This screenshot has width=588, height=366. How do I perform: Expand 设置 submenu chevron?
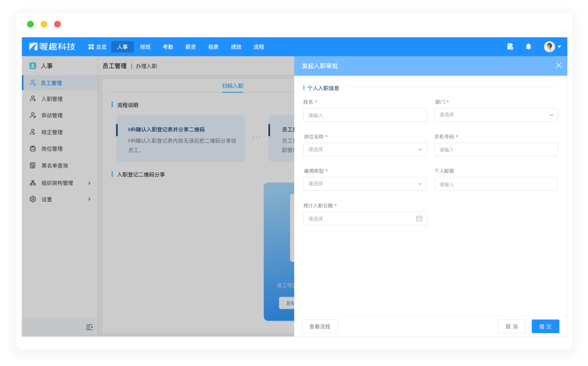tap(89, 199)
